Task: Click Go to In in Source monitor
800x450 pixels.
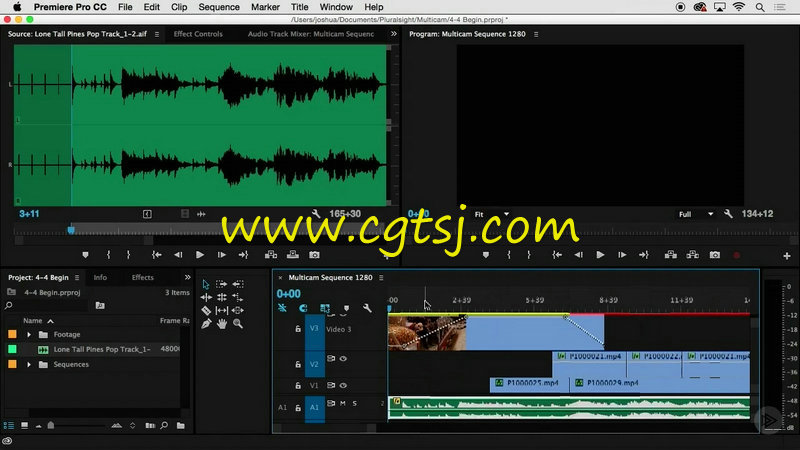Action: point(157,255)
